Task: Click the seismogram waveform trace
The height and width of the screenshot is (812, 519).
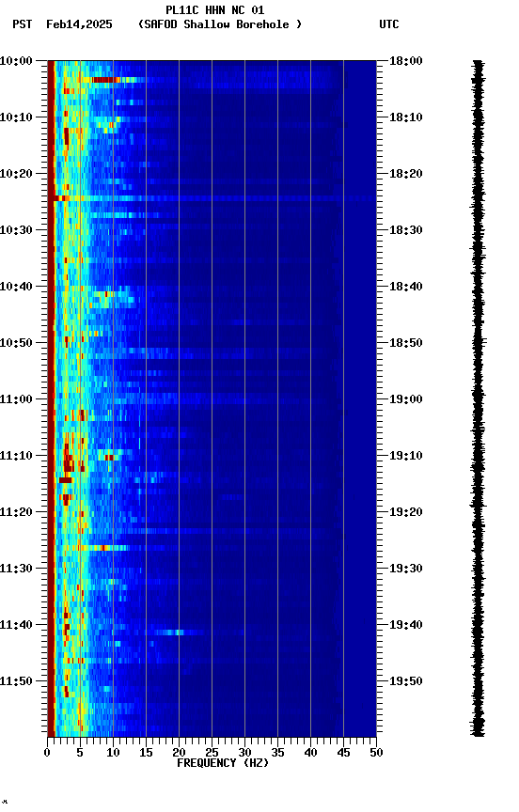Action: [x=478, y=398]
